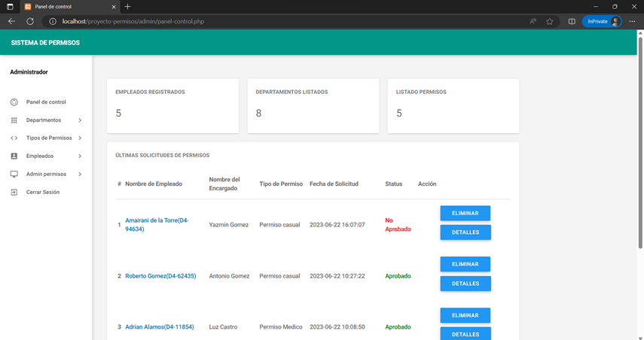644x340 pixels.
Task: Click the Tipos de Permisos code icon
Action: click(x=14, y=138)
